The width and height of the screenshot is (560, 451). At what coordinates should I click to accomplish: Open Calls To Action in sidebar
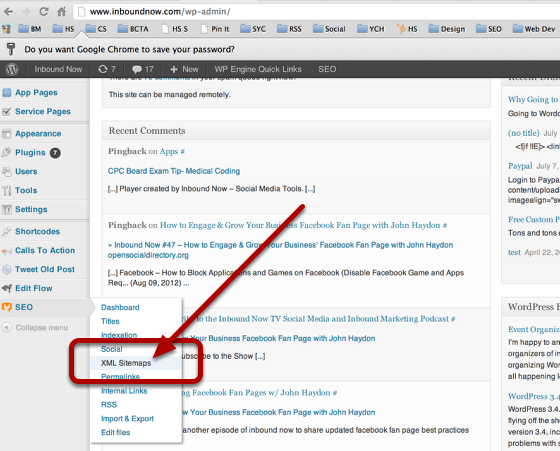(45, 250)
